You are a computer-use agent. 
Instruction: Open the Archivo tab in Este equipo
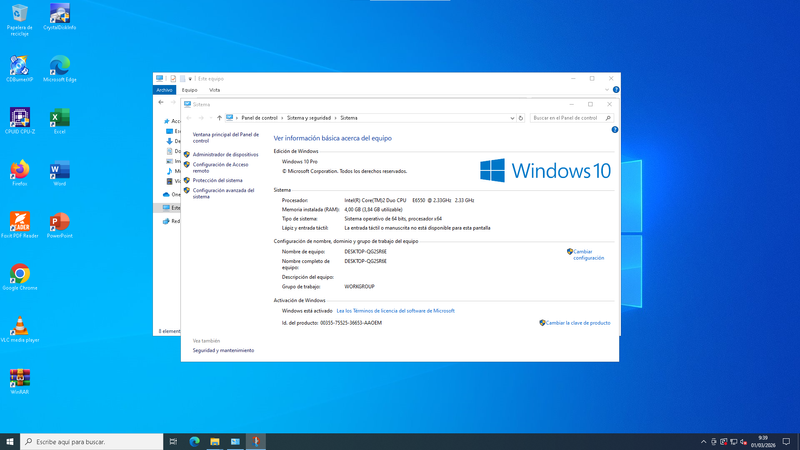point(164,90)
